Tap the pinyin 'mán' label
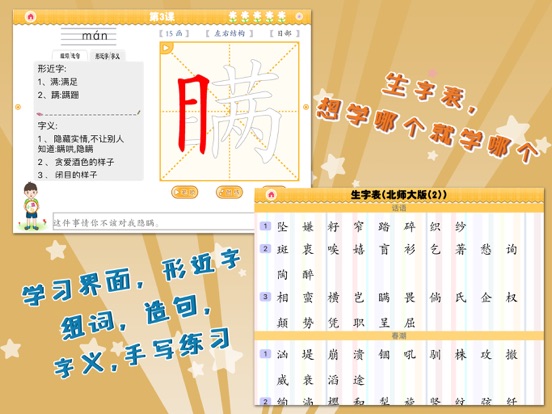The width and height of the screenshot is (552, 414). coord(94,36)
